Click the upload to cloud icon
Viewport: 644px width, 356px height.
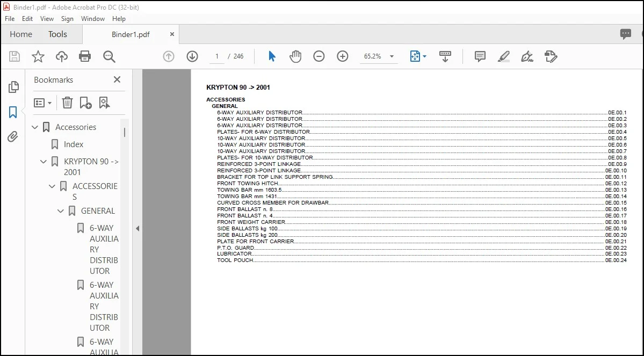coord(62,56)
